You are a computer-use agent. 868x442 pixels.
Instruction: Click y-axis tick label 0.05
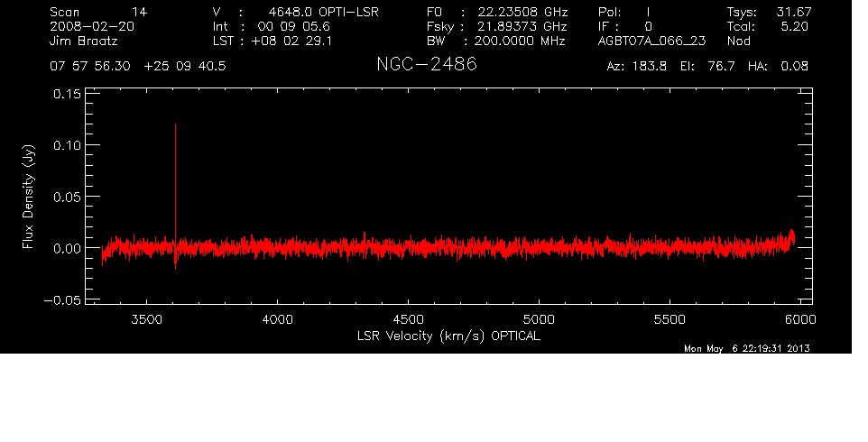pos(67,197)
